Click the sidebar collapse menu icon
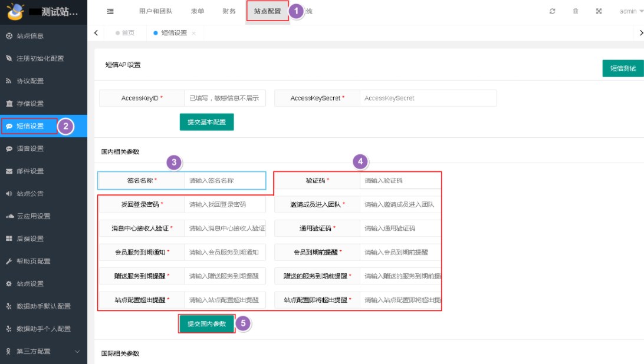 click(x=110, y=11)
